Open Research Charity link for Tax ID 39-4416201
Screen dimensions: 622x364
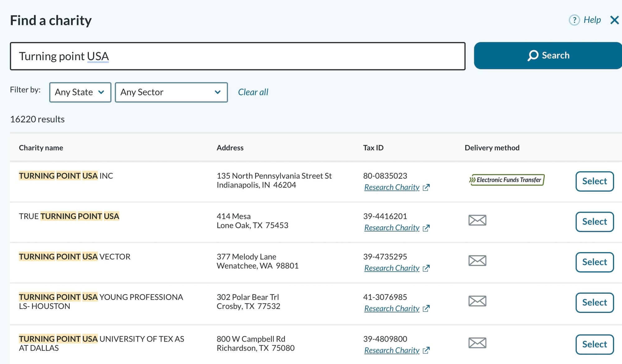[x=392, y=228]
